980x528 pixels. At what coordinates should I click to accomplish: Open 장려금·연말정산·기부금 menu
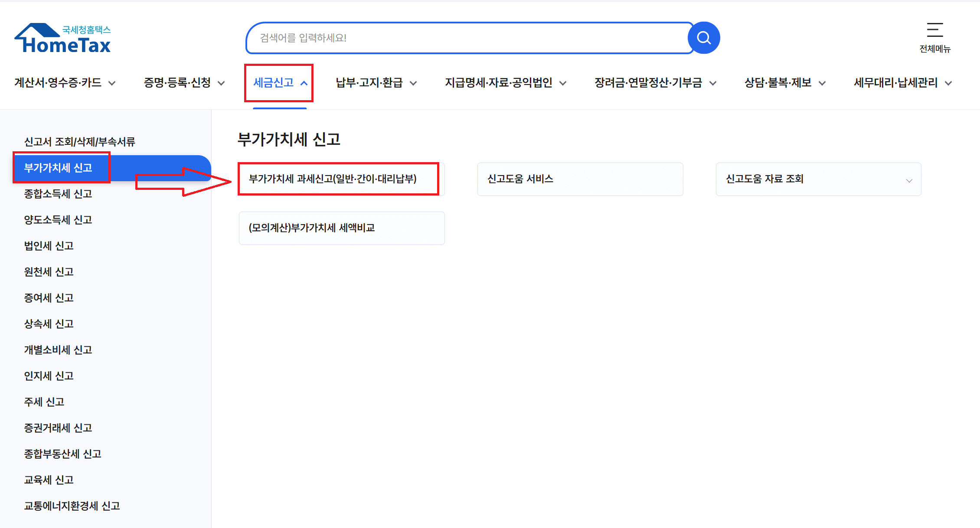pyautogui.click(x=655, y=83)
